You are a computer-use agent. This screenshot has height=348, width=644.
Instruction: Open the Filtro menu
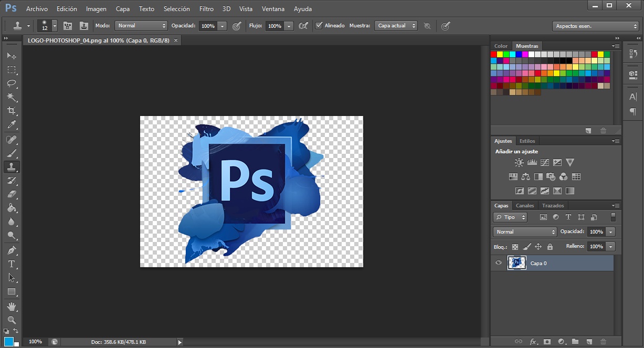(x=207, y=9)
